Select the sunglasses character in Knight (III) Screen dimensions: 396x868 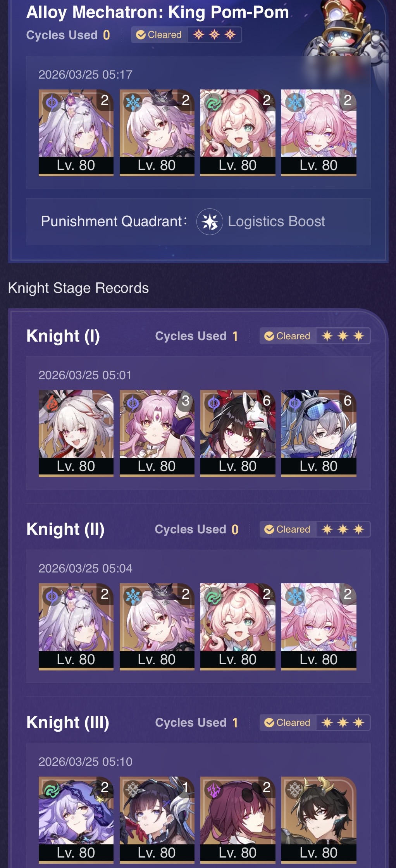click(x=238, y=820)
